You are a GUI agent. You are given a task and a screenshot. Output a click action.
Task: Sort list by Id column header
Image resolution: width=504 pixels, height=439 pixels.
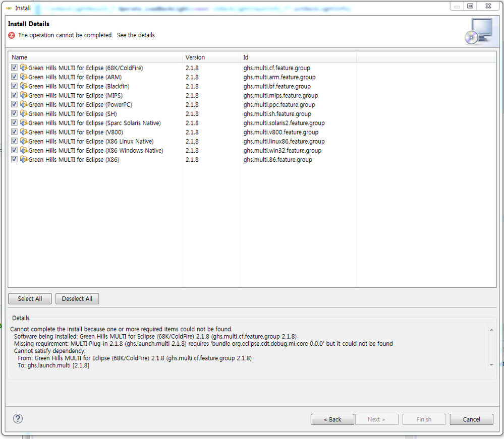pyautogui.click(x=298, y=57)
